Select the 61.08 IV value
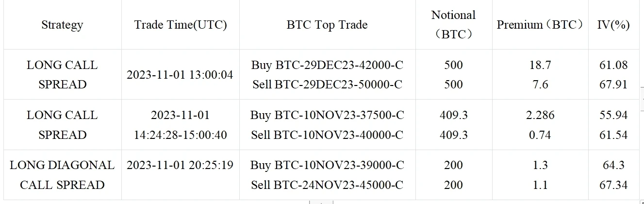 pyautogui.click(x=613, y=65)
